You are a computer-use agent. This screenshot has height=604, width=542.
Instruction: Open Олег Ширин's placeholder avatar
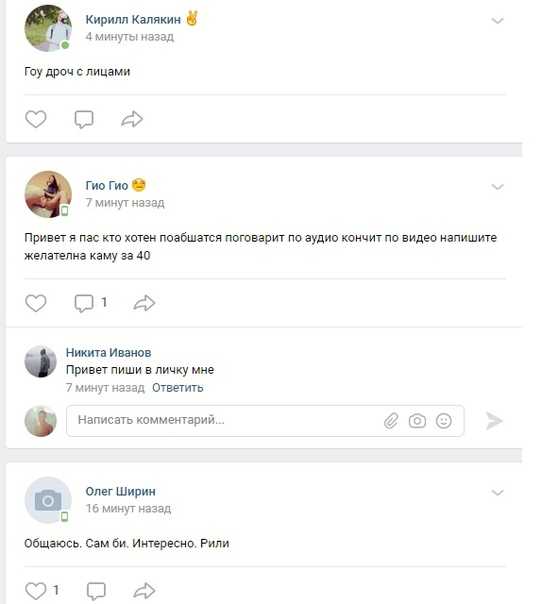coord(48,500)
